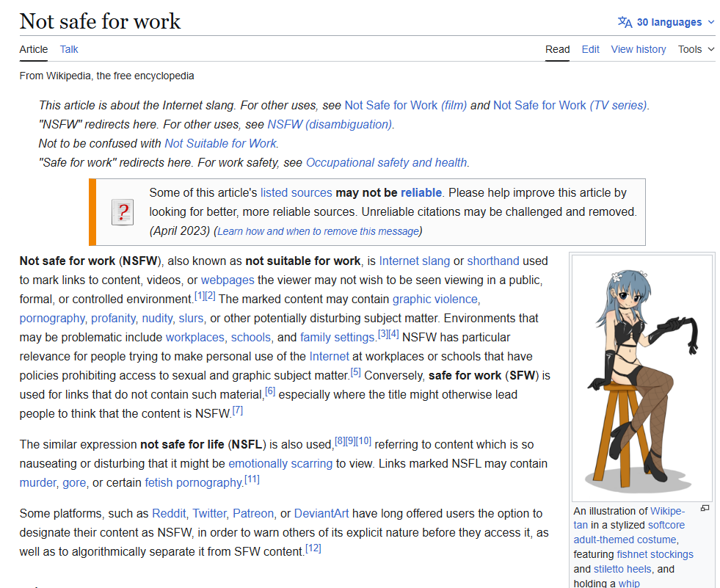Open the fetish pornography link

193,483
